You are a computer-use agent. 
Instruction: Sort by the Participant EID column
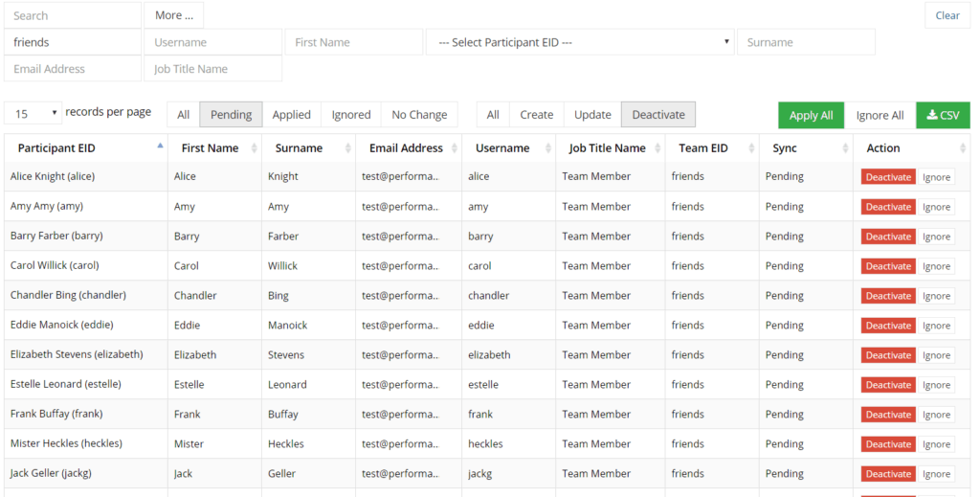85,148
